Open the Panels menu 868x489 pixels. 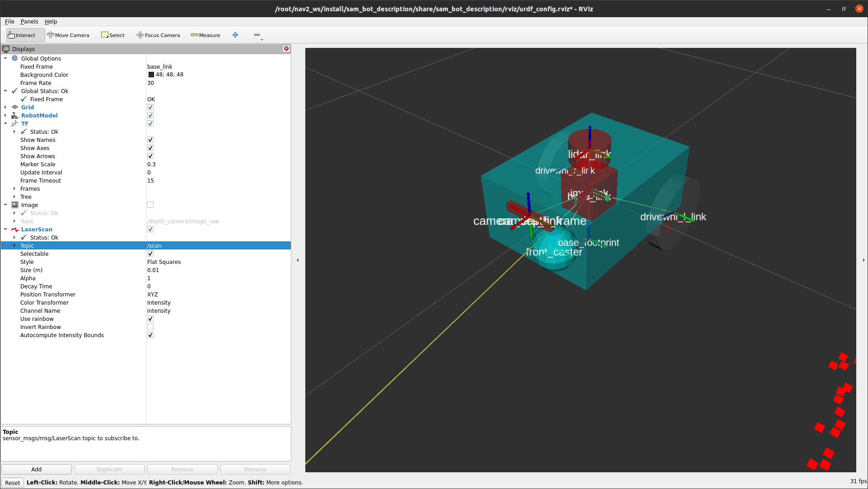click(x=29, y=21)
